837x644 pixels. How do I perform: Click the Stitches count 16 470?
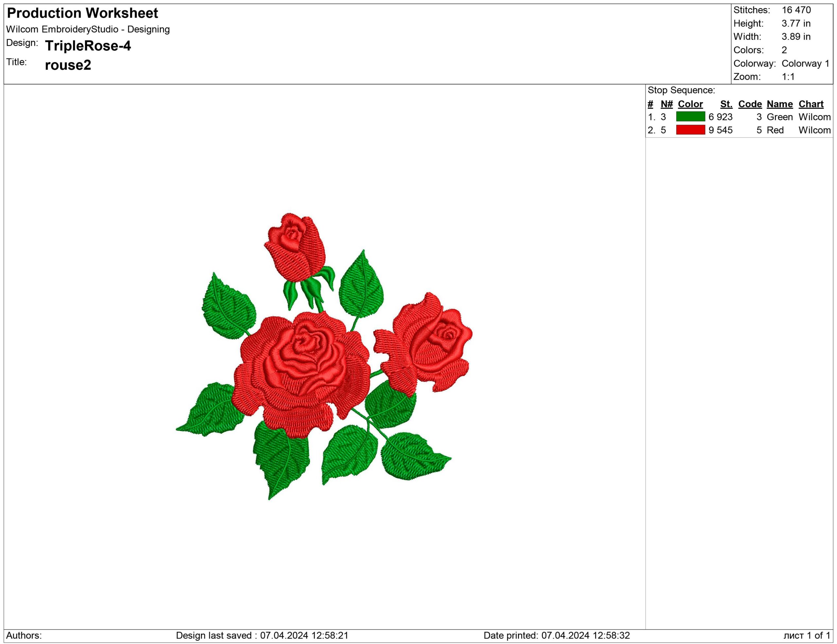(796, 10)
